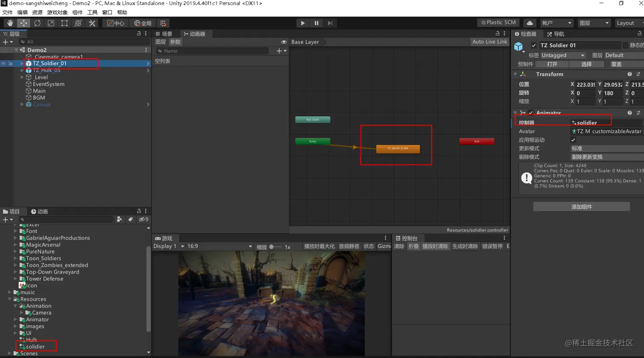Open Tag Untagged dropdown

563,55
